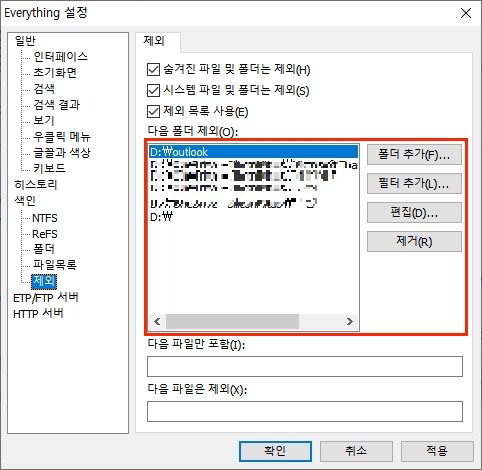Screen dimensions: 482x470
Task: Open NTFS settings page
Action: pos(45,218)
